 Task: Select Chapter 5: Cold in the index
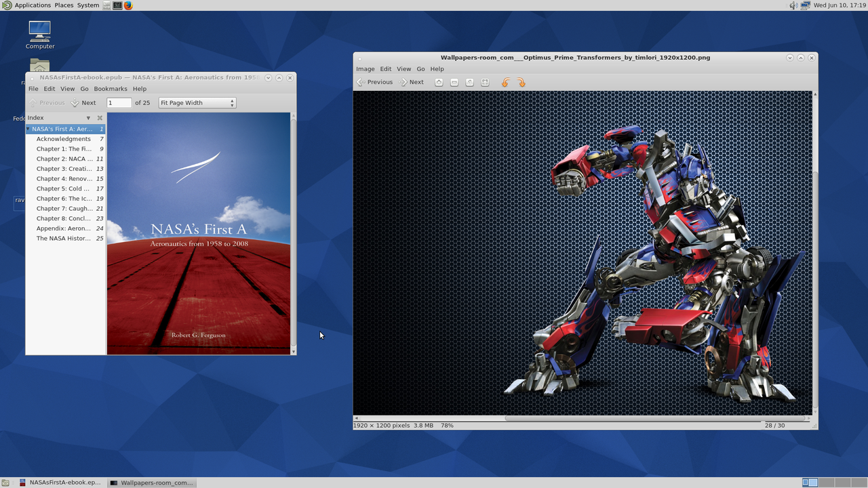point(63,188)
